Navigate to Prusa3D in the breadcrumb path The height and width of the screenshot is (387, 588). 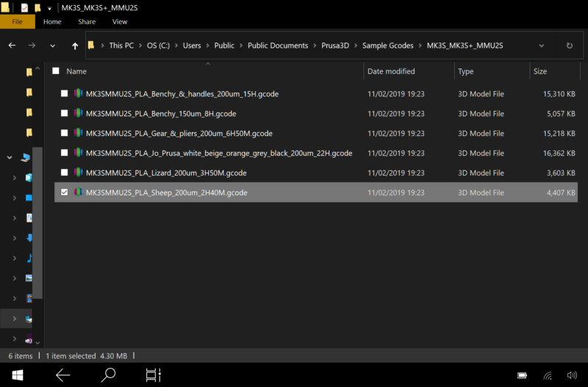(334, 46)
